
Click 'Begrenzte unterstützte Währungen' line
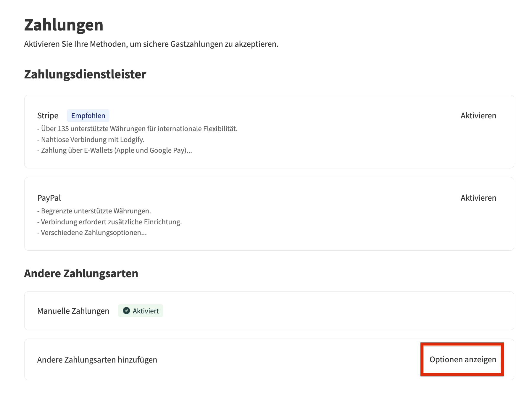[94, 211]
